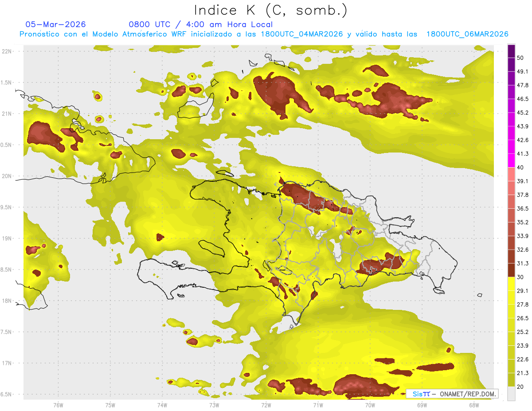The image size is (532, 411).
Task: Pick the bright yellow swatch between 29.1 and 30
Action: pos(511,284)
